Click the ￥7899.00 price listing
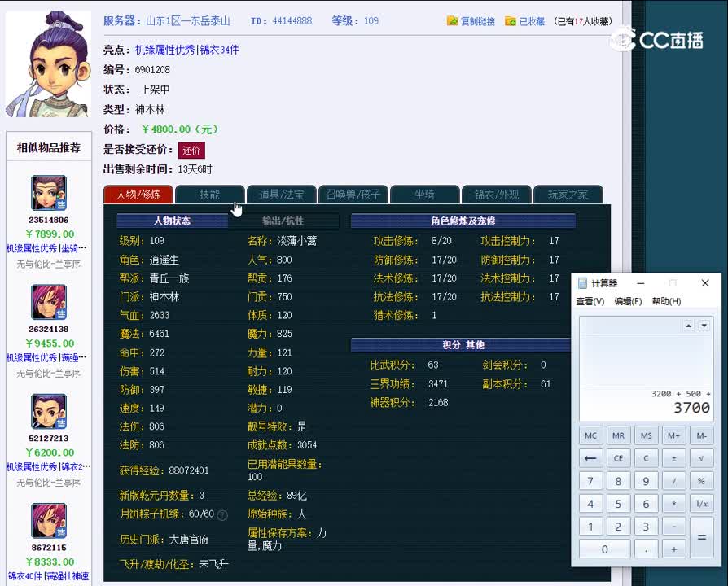This screenshot has width=728, height=586. (x=50, y=234)
